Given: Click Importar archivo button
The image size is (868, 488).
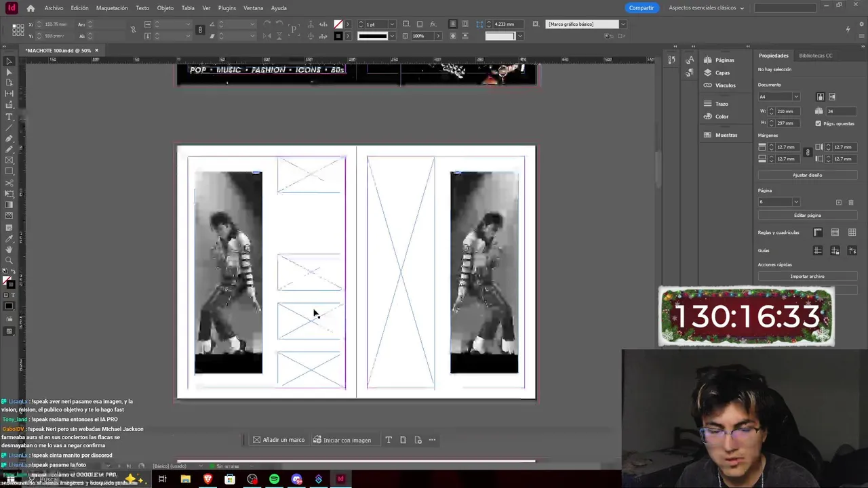Looking at the screenshot, I should pos(807,276).
